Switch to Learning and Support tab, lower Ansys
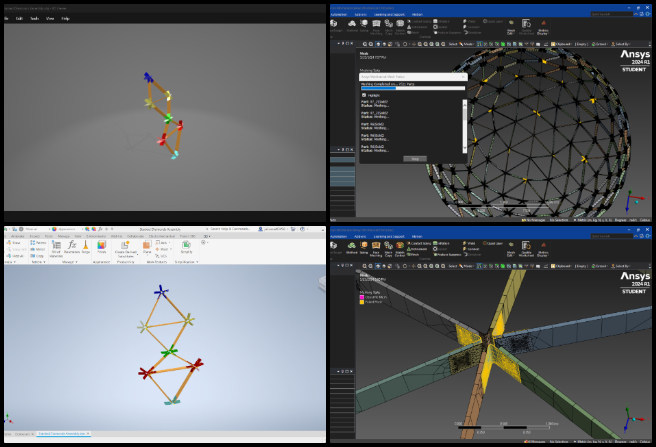656x447 pixels. (x=389, y=236)
